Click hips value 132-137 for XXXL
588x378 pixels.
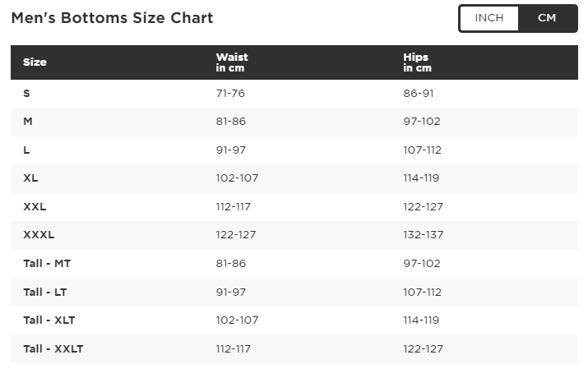[x=423, y=235]
